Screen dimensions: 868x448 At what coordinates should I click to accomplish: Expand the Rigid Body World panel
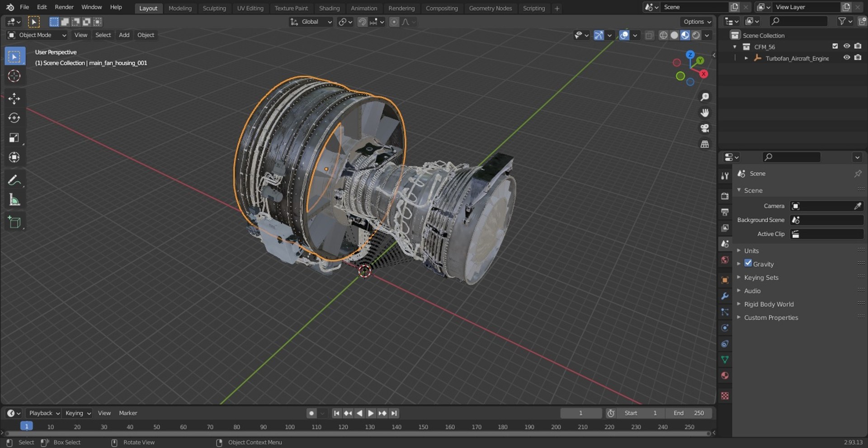click(x=769, y=304)
